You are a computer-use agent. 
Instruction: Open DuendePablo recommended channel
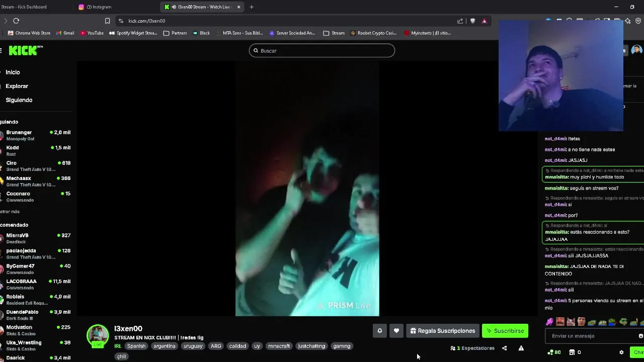(36, 315)
